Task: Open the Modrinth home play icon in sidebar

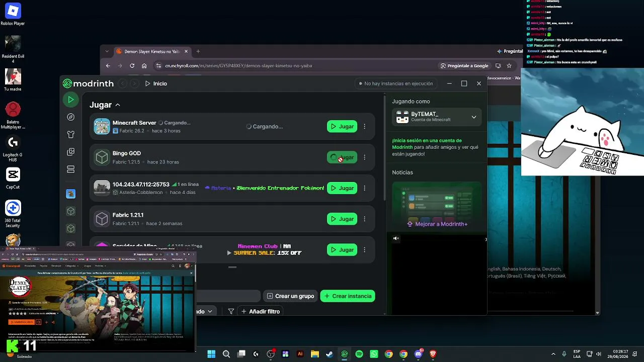Action: (x=71, y=100)
